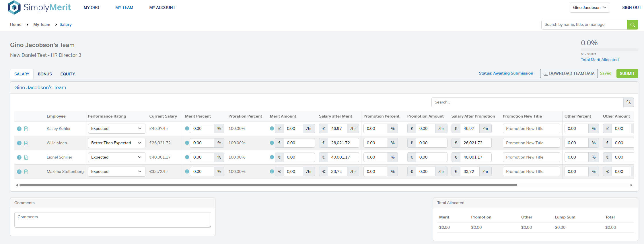Expand Kasey Kohler's Performance Rating dropdown
The width and height of the screenshot is (644, 244).
pyautogui.click(x=116, y=128)
